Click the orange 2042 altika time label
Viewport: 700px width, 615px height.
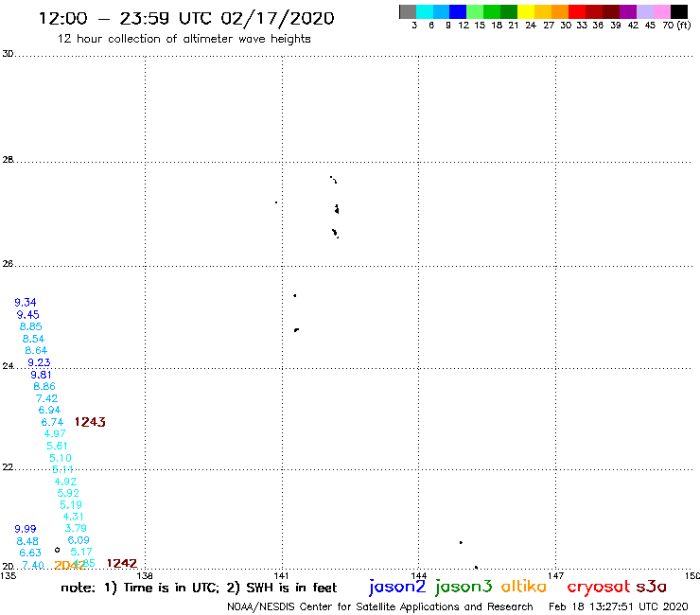(x=69, y=565)
